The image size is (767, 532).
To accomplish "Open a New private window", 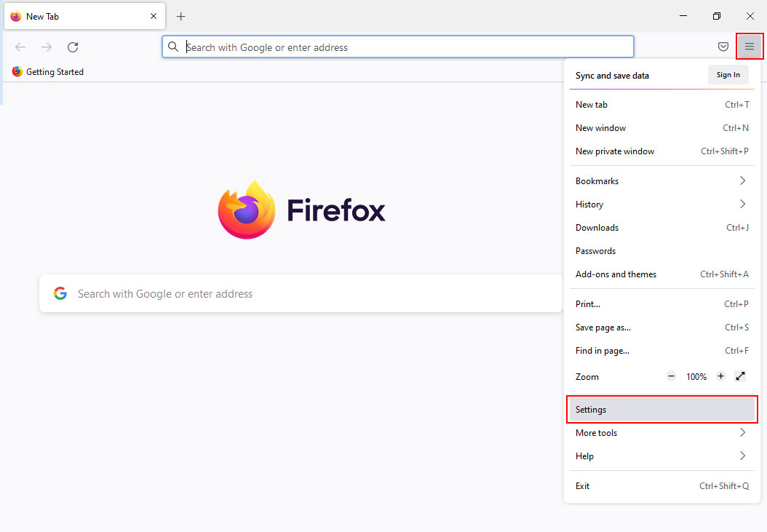I will [661, 151].
